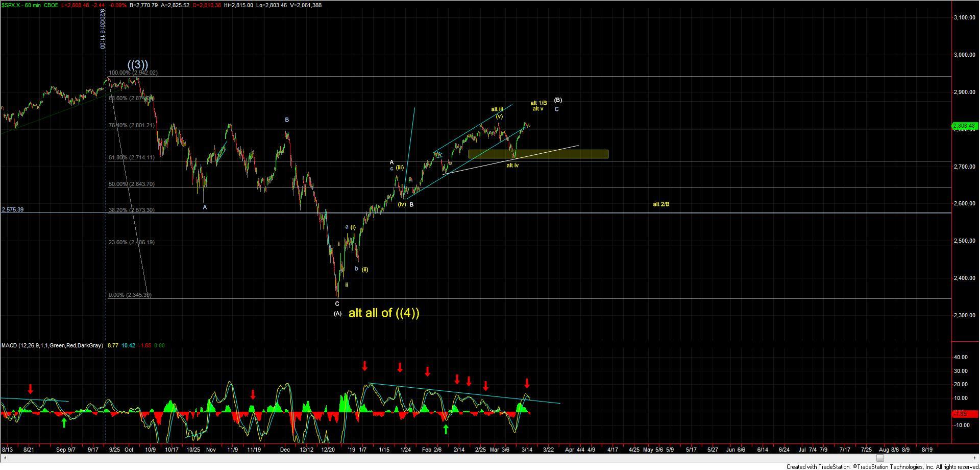Click 3,100.00 on the price axis
The height and width of the screenshot is (470, 980).
point(965,18)
